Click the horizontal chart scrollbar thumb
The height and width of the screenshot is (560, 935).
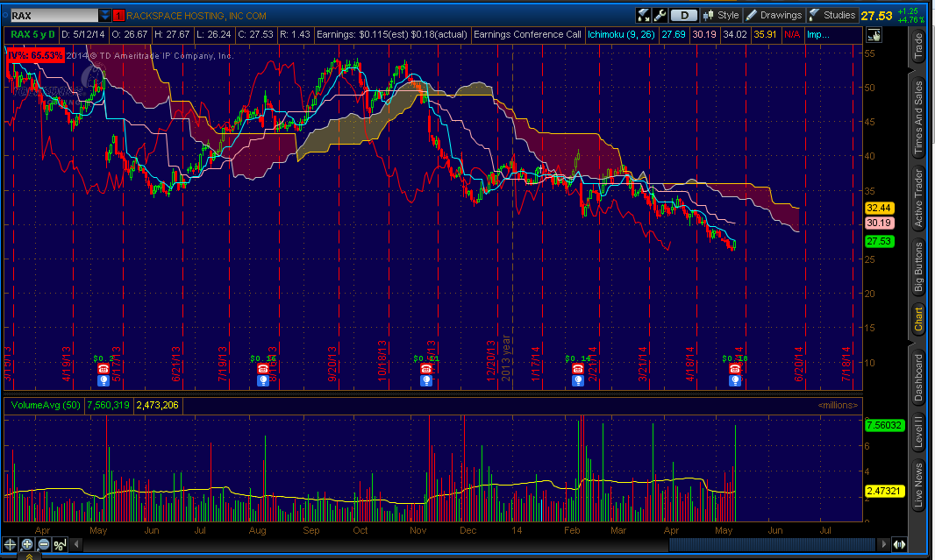[x=774, y=544]
